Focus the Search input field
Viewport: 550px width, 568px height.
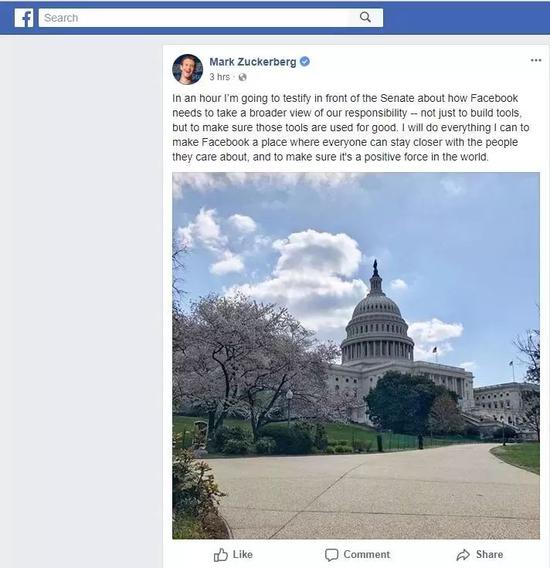(x=211, y=18)
